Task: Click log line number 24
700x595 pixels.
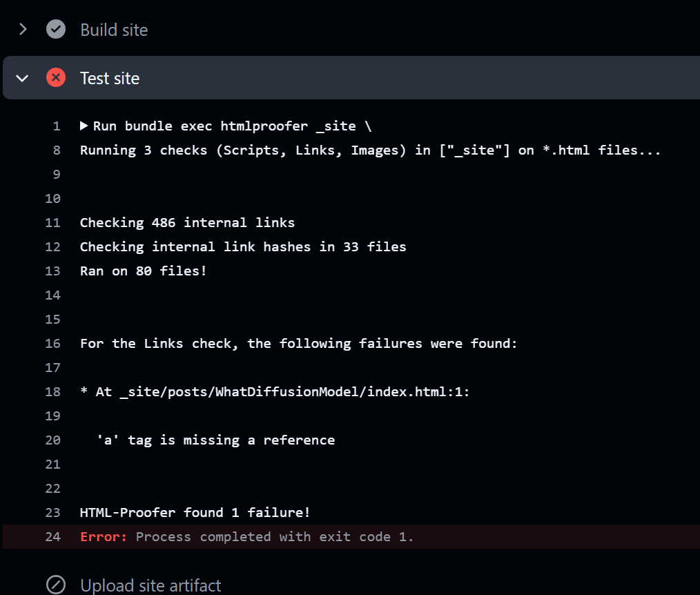Action: pyautogui.click(x=52, y=536)
